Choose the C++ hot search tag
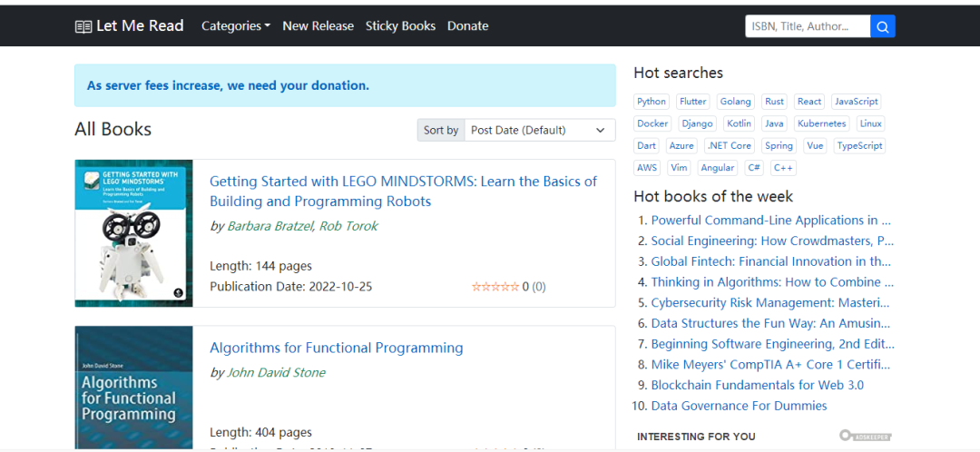The image size is (980, 452). click(x=783, y=168)
